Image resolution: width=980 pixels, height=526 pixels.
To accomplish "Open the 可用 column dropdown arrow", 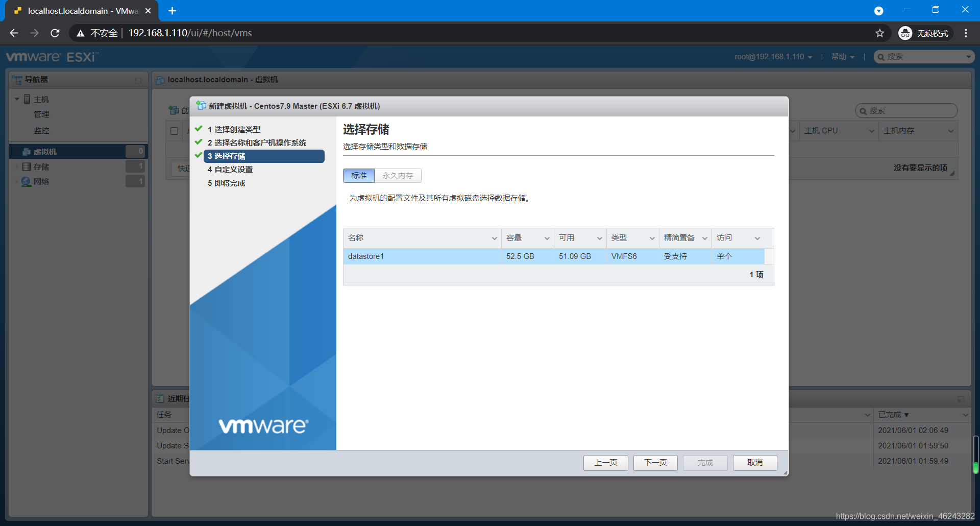I will tap(599, 238).
